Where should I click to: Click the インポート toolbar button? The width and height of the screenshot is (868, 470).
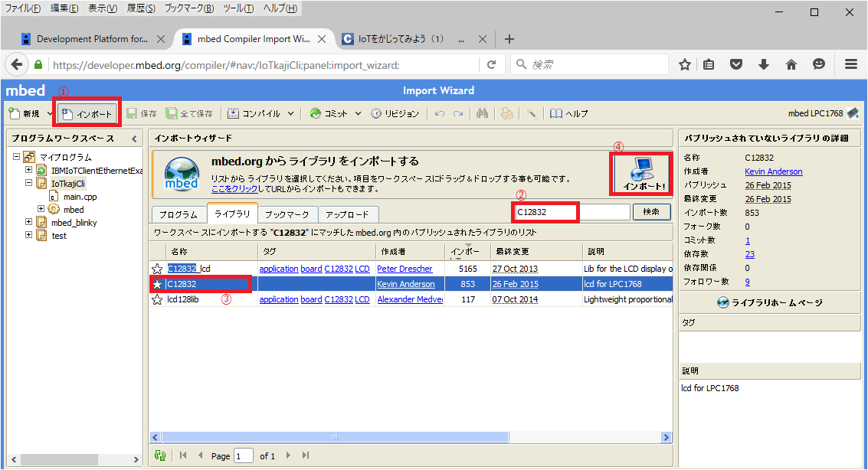pyautogui.click(x=87, y=114)
